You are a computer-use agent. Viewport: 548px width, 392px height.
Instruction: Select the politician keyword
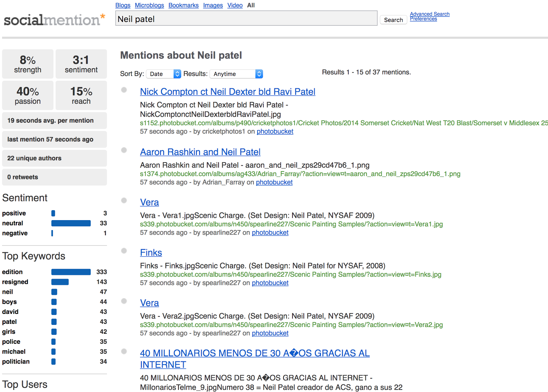point(16,362)
